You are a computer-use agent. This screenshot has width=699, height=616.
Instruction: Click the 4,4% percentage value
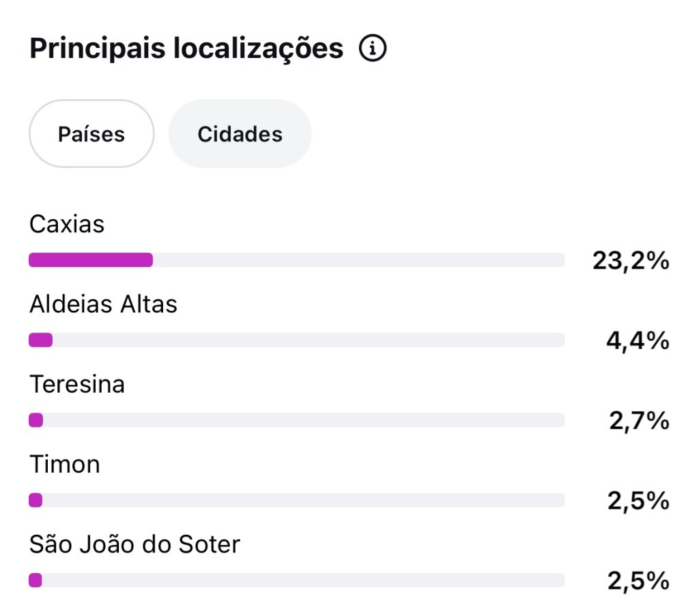tap(638, 341)
